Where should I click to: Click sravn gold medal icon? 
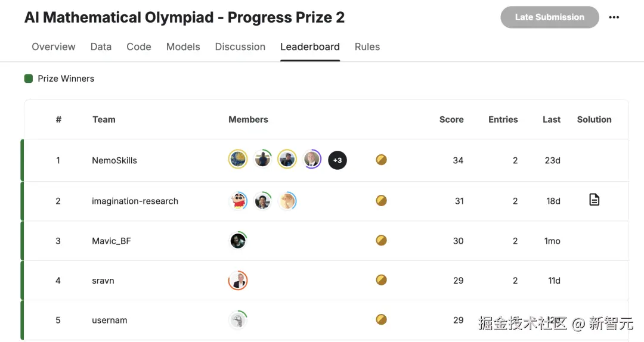click(381, 280)
